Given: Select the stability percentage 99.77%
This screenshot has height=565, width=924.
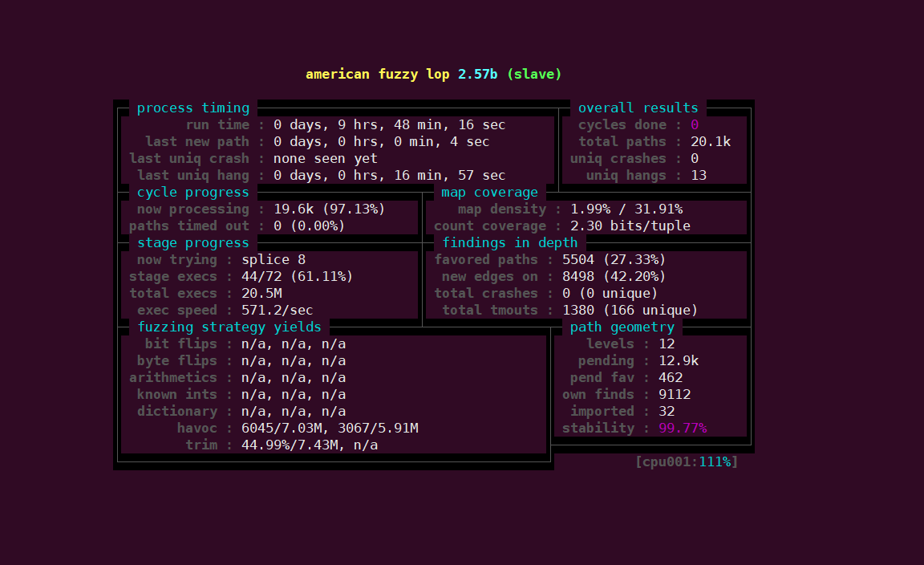Looking at the screenshot, I should 683,429.
